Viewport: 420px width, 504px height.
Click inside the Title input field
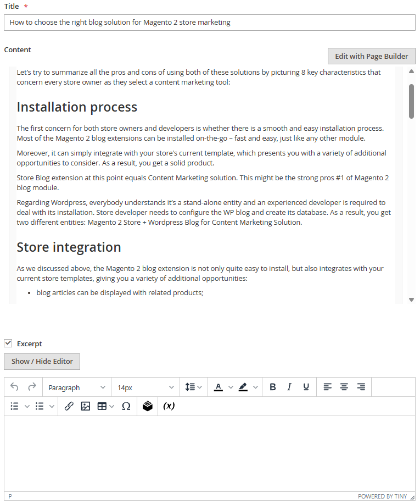coord(209,23)
